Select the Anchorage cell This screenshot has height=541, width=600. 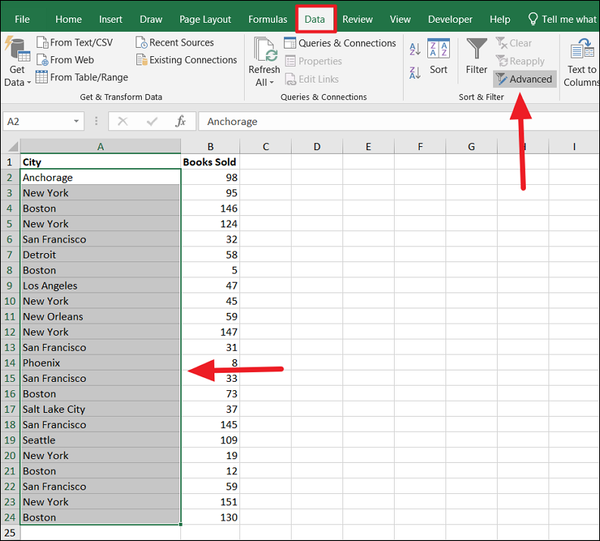pos(100,178)
